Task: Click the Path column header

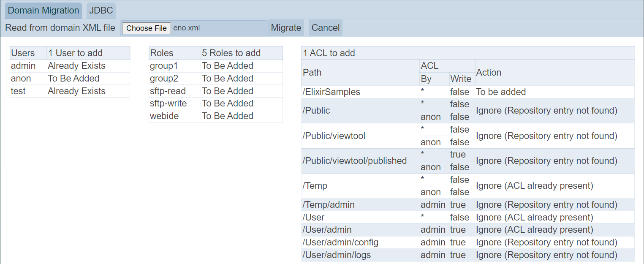Action: click(x=312, y=73)
